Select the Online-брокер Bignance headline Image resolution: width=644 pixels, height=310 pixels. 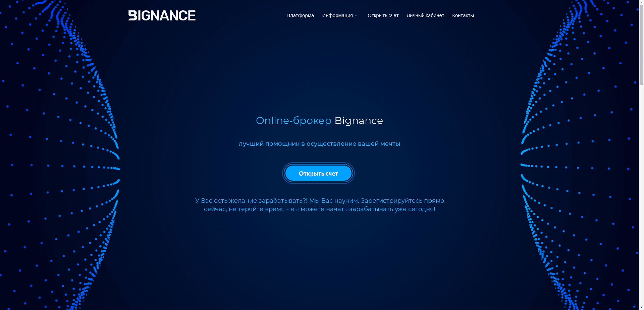click(x=319, y=121)
